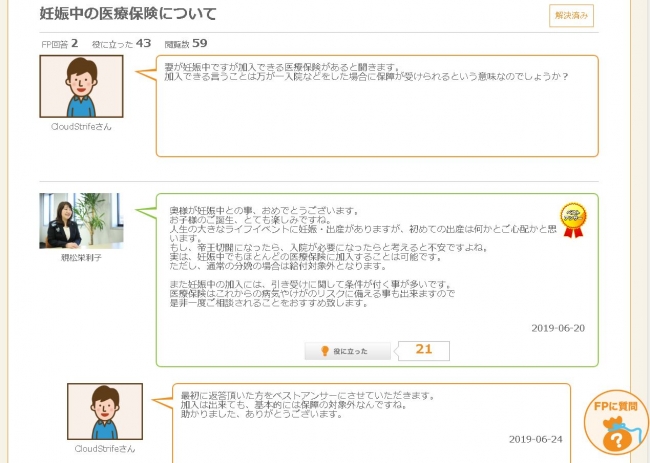
Task: Click the lightbulb icon on 役に立った button
Action: (x=325, y=351)
